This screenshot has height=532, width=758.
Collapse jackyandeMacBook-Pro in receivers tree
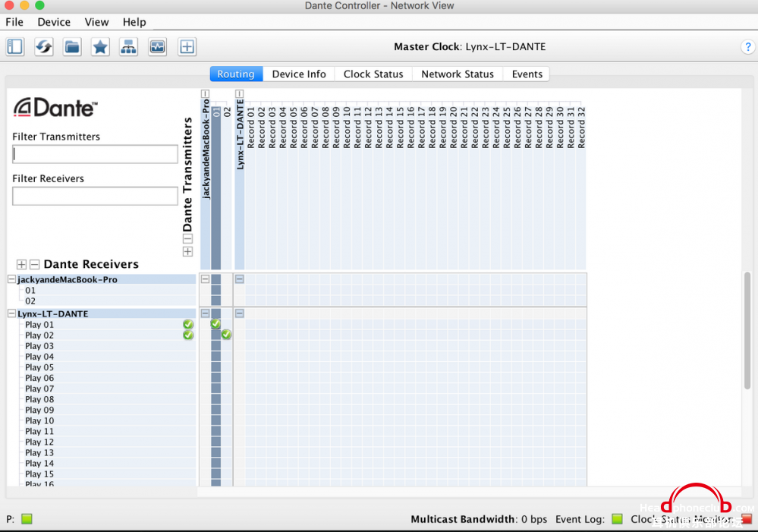pyautogui.click(x=11, y=279)
